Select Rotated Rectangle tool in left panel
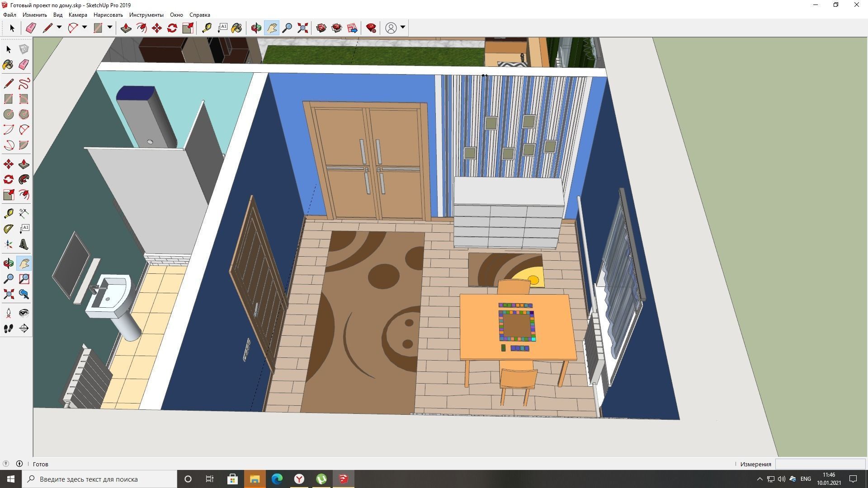 [24, 99]
